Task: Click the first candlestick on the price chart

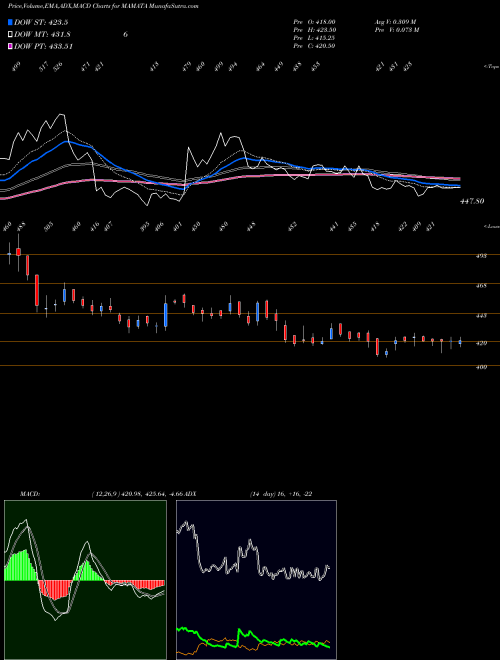Action: (9, 253)
